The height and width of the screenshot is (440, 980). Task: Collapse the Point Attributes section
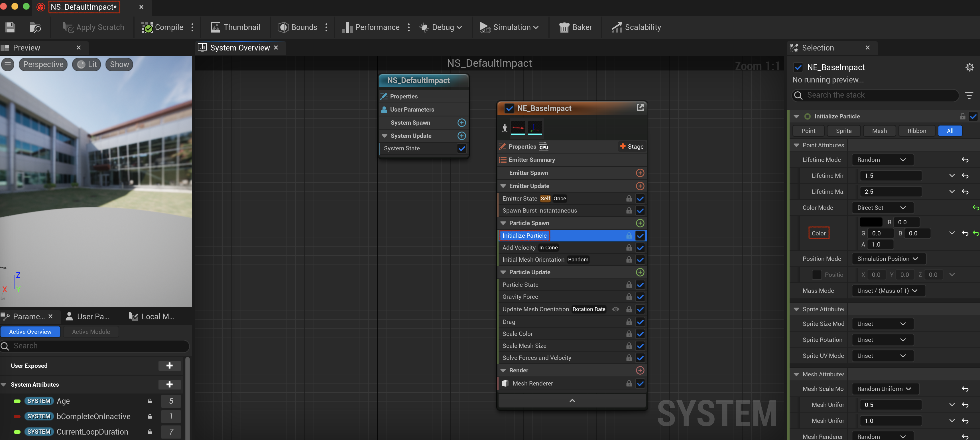(x=796, y=145)
